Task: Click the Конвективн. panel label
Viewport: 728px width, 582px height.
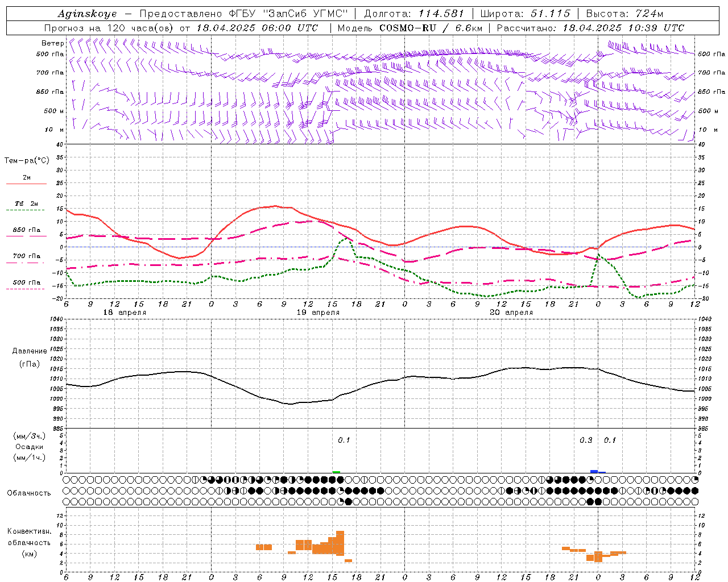Action: [x=29, y=531]
